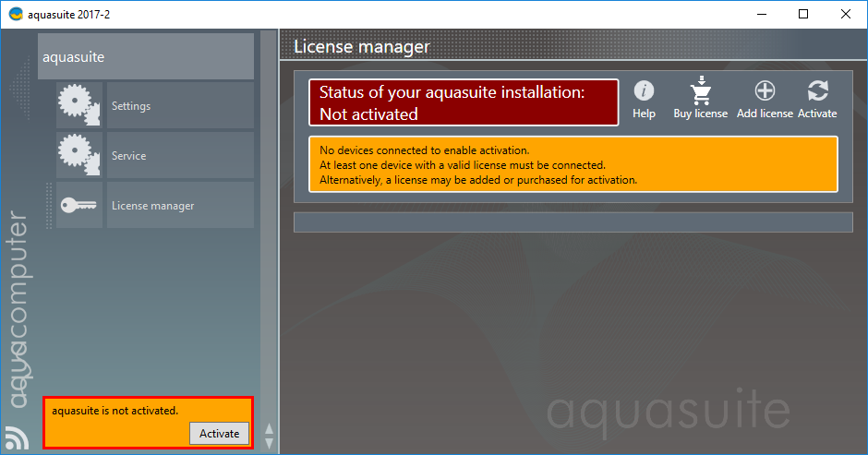Click the Activate refresh icon in toolbar
The width and height of the screenshot is (868, 455).
pos(817,90)
